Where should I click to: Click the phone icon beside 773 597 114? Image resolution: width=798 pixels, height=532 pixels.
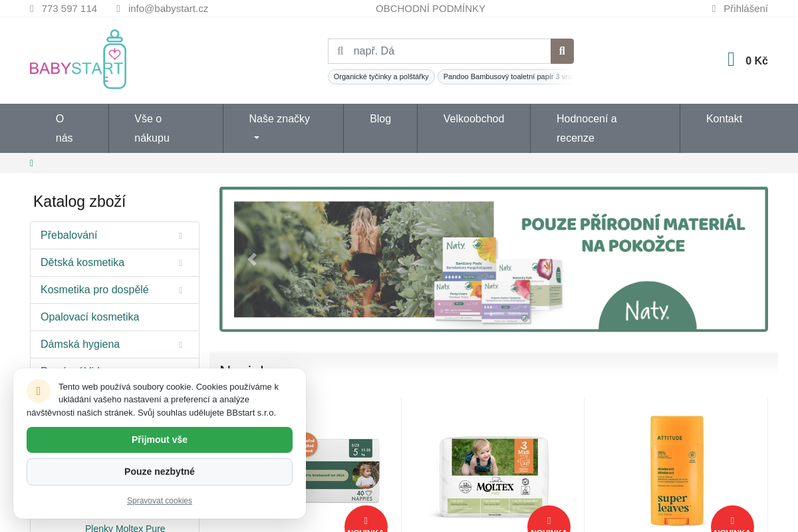[x=32, y=9]
